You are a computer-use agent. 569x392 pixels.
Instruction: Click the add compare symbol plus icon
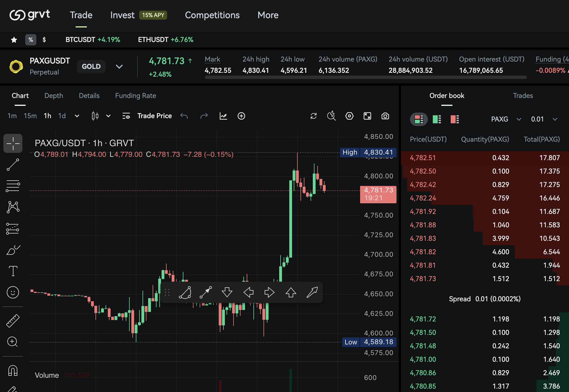tap(241, 116)
